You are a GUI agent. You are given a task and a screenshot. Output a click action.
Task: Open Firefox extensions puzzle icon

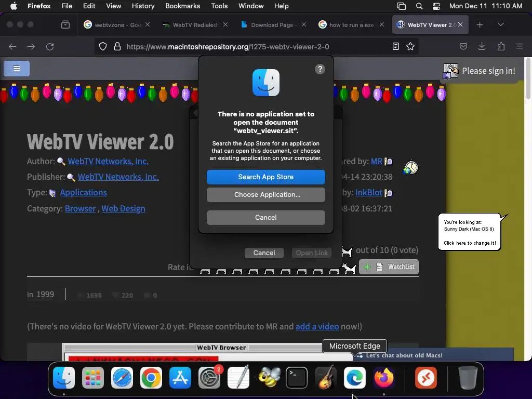pyautogui.click(x=501, y=46)
